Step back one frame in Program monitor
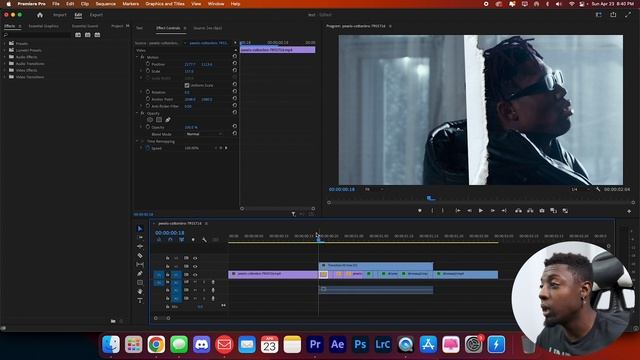This screenshot has width=640, height=360. click(469, 211)
